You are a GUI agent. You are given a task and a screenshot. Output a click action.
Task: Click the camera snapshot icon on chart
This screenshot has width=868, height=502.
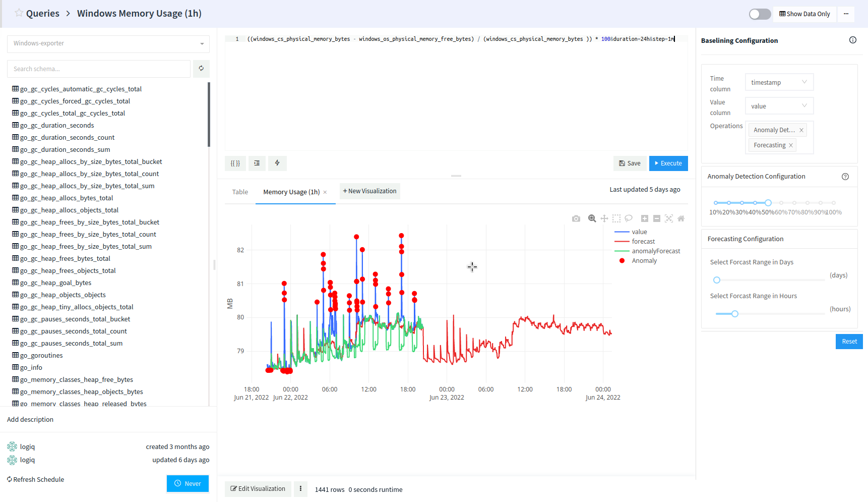pos(576,218)
